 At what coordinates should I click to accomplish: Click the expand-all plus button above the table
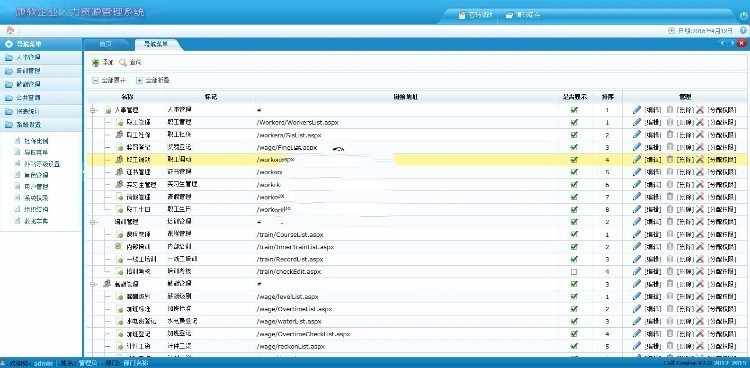[139, 81]
